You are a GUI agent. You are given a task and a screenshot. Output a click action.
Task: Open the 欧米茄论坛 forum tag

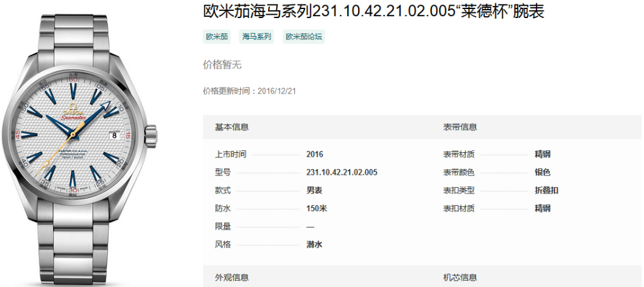pyautogui.click(x=304, y=37)
